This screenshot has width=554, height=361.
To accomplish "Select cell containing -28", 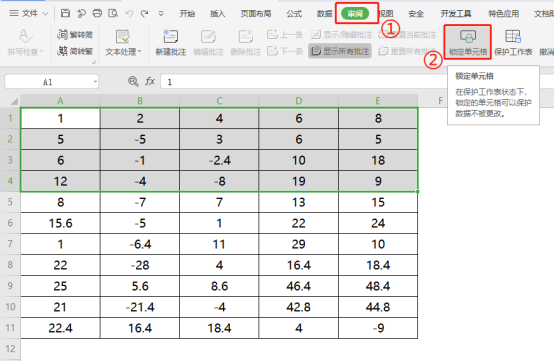I will (x=140, y=265).
